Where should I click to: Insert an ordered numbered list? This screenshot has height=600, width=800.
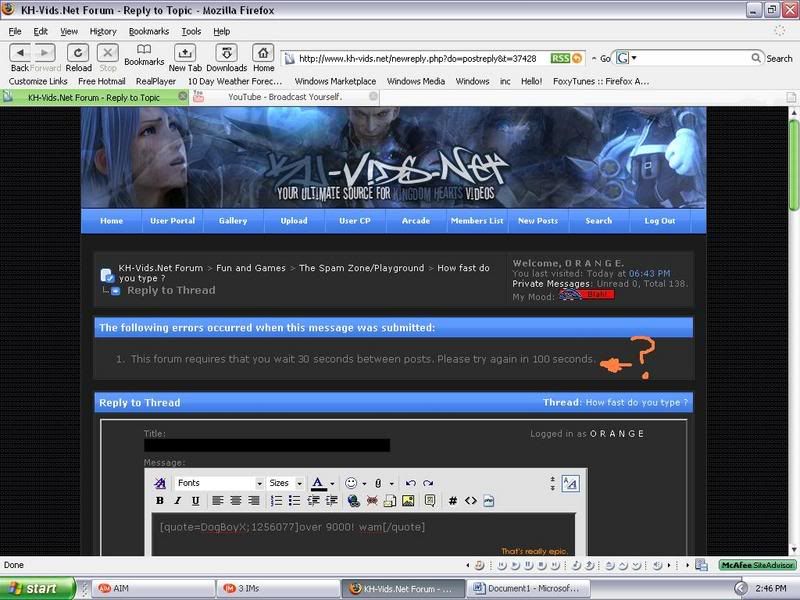277,501
